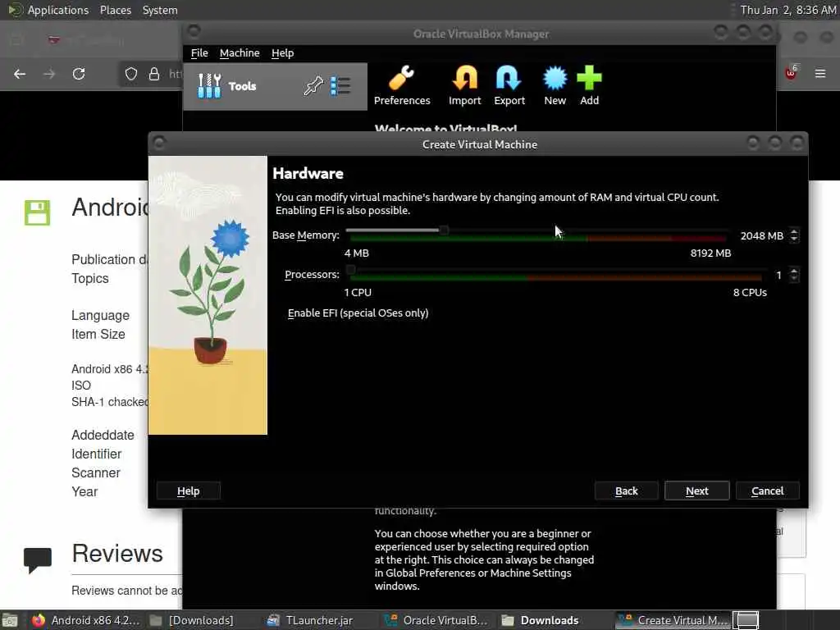Click the clock in top panel

click(x=788, y=10)
